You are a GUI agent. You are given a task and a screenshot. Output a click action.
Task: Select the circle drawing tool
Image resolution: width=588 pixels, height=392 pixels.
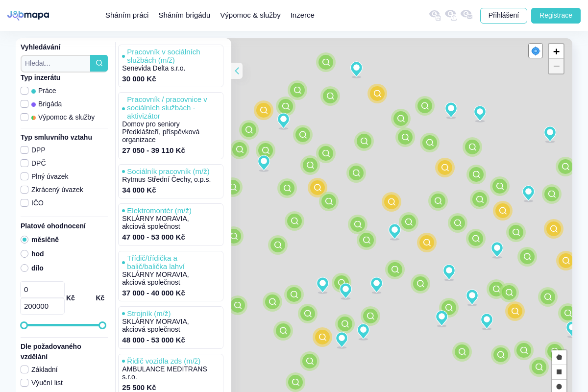click(559, 386)
